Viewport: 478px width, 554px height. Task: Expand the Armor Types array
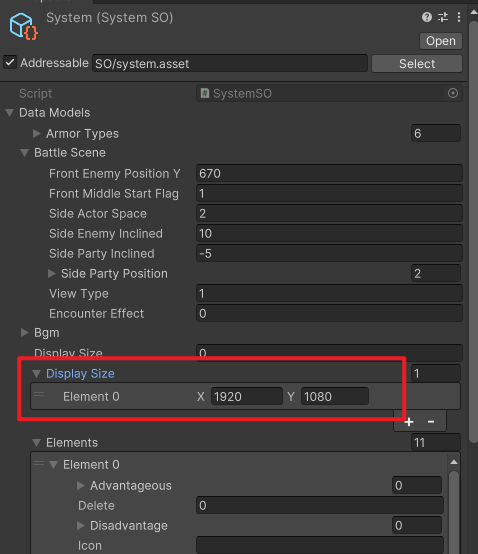click(x=36, y=134)
